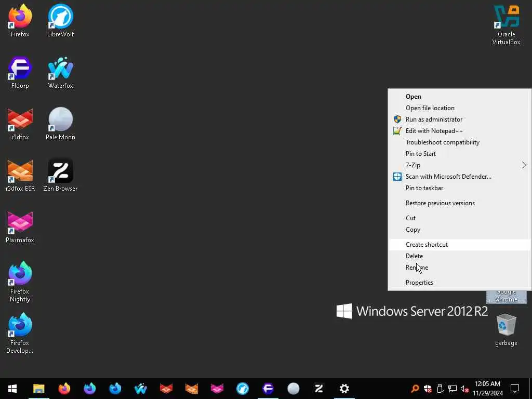Click the taskbar clock showing 12:05 AM
This screenshot has height=399, width=532.
pos(487,389)
